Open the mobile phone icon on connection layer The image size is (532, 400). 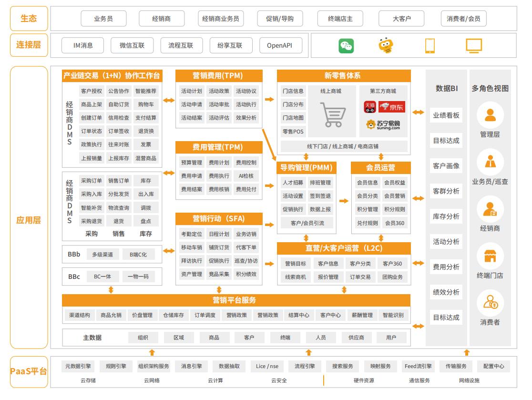coord(430,45)
